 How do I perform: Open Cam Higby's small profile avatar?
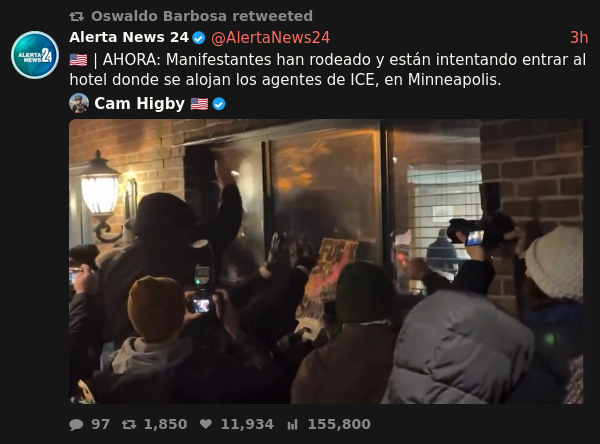pos(79,103)
